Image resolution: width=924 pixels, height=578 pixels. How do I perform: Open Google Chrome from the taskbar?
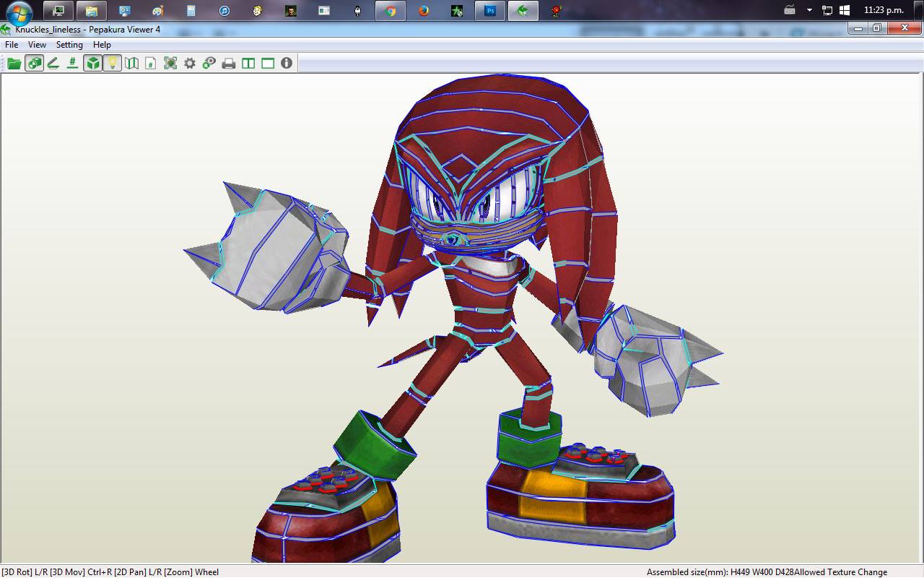391,11
